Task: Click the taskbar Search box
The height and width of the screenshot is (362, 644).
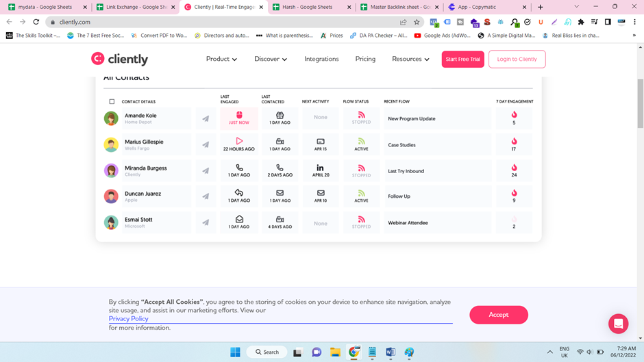Action: pyautogui.click(x=267, y=352)
